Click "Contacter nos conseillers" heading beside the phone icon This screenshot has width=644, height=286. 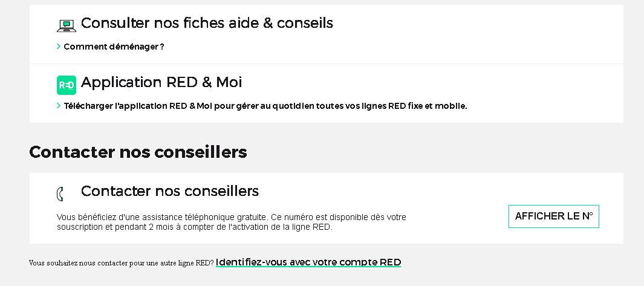tap(170, 191)
